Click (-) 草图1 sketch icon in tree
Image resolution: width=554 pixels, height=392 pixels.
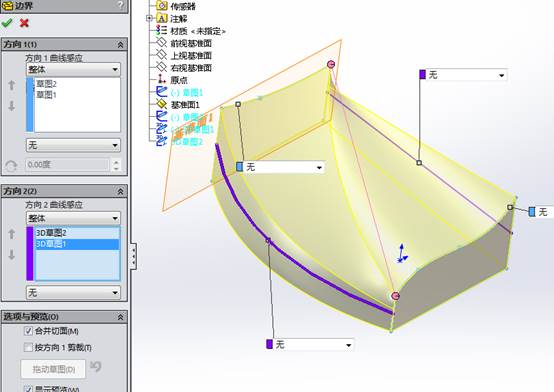click(161, 92)
